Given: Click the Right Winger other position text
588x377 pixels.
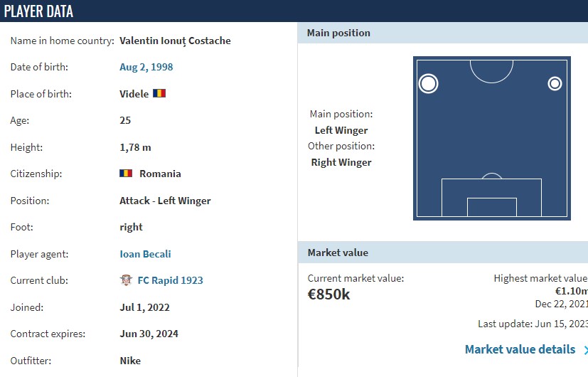Looking at the screenshot, I should [x=341, y=162].
